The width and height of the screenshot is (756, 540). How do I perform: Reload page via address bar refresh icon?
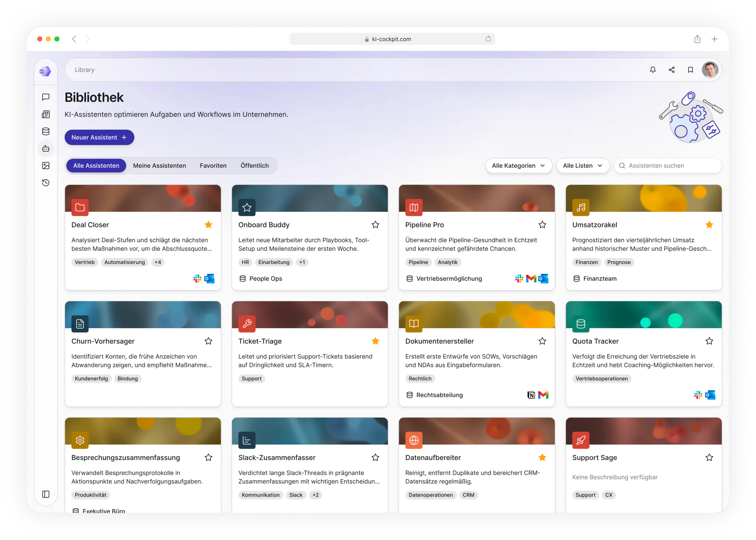click(488, 39)
